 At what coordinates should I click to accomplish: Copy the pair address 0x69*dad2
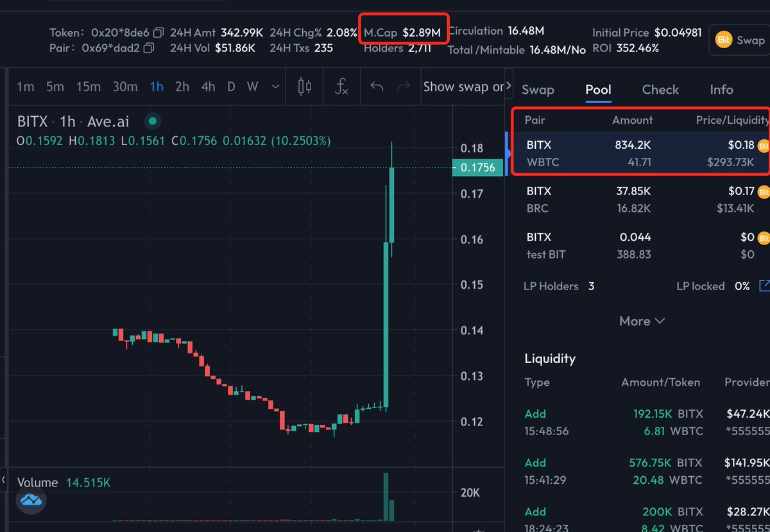point(149,48)
